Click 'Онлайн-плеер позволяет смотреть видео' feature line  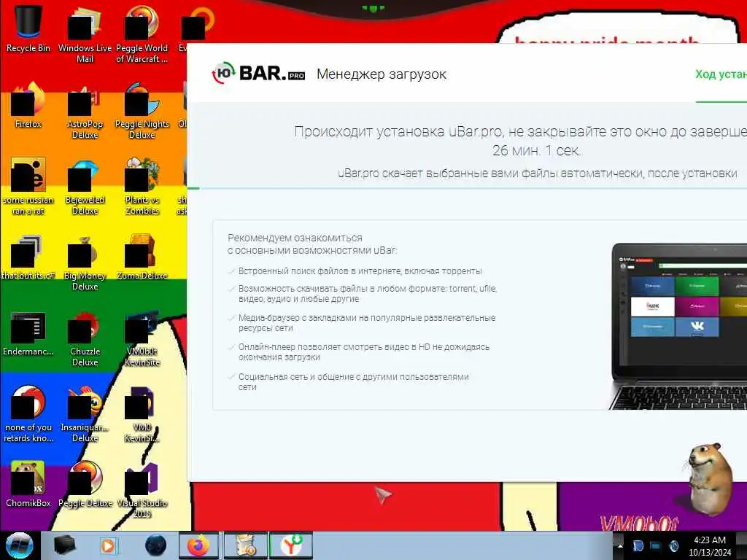[364, 352]
